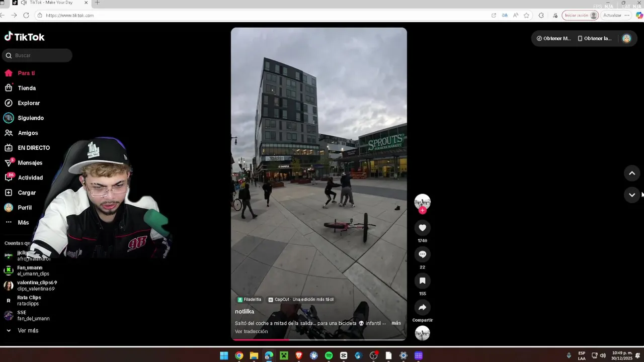Open the system tray volume icon
This screenshot has height=362, width=644.
[603, 355]
